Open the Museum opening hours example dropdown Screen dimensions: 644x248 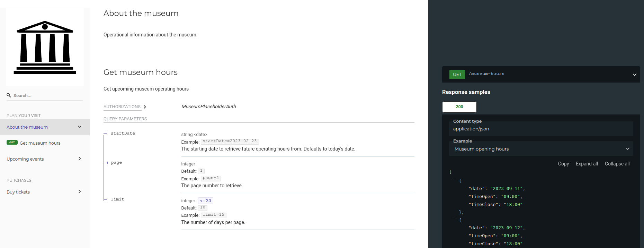tap(541, 149)
